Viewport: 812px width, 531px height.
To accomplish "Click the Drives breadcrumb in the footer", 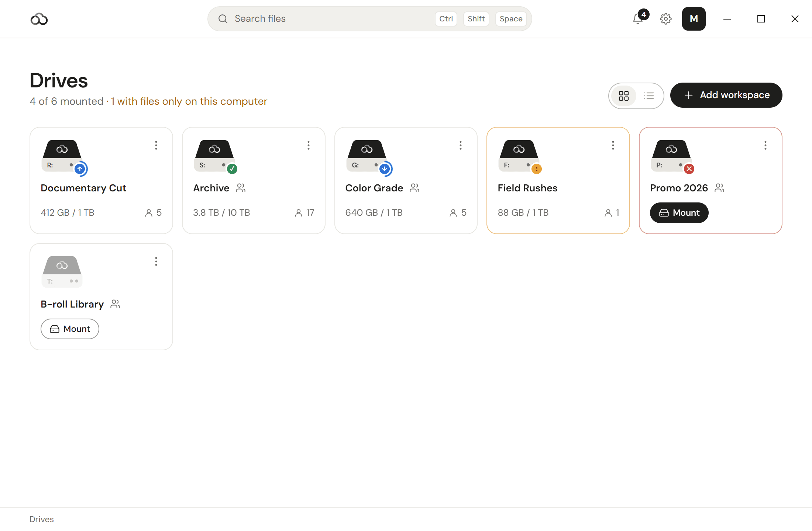I will click(42, 519).
